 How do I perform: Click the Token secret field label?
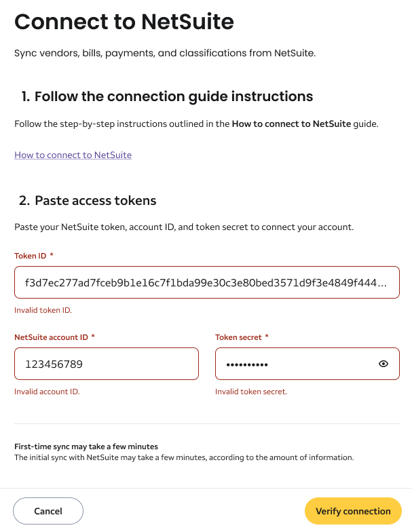pos(238,337)
